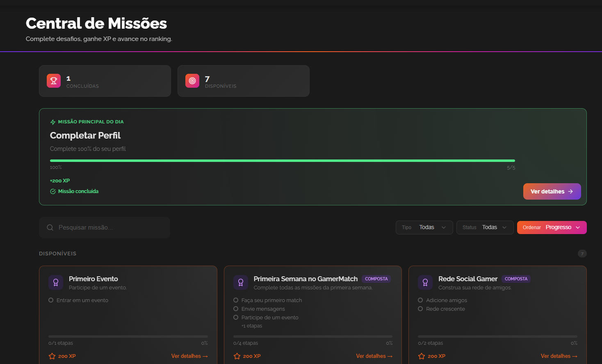Click the medal icon on Primeira Semana card
602x364 pixels.
point(241,282)
